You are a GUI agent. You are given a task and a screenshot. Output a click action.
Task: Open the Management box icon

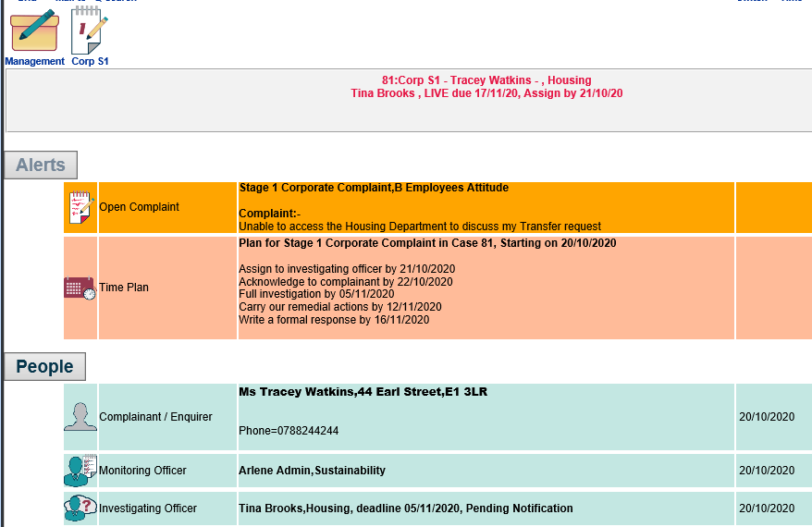click(35, 31)
